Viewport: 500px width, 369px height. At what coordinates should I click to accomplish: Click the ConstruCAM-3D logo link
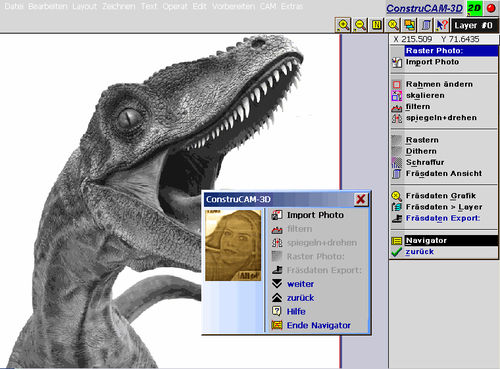click(424, 8)
